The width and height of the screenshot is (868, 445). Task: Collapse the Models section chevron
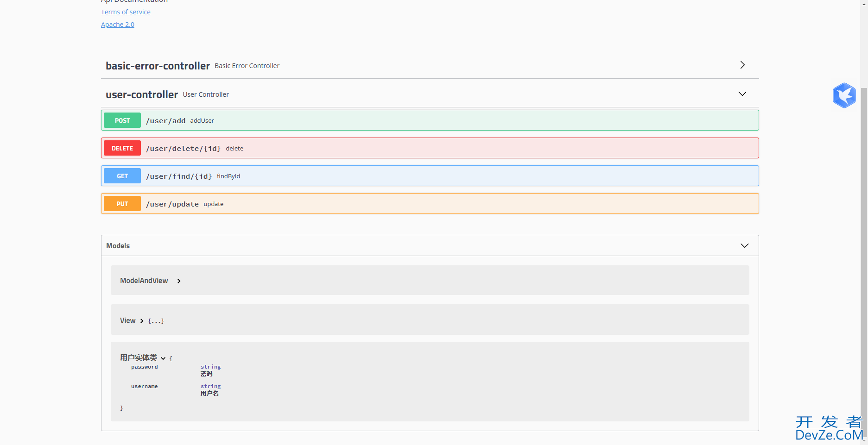pos(745,246)
